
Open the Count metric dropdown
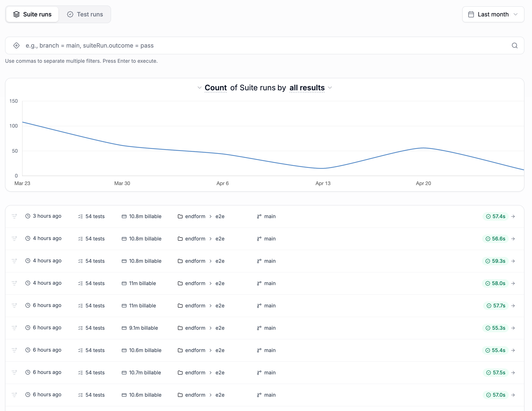[x=216, y=88]
